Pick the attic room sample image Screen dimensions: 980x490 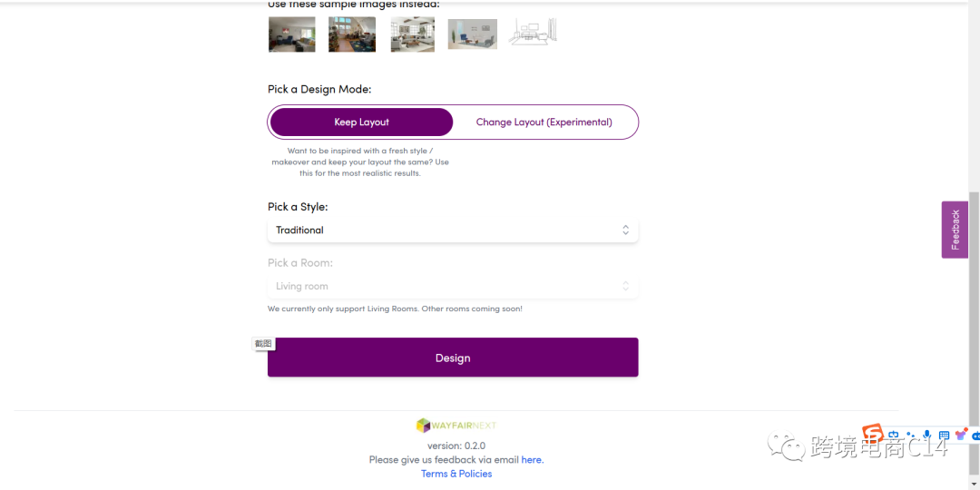(352, 34)
